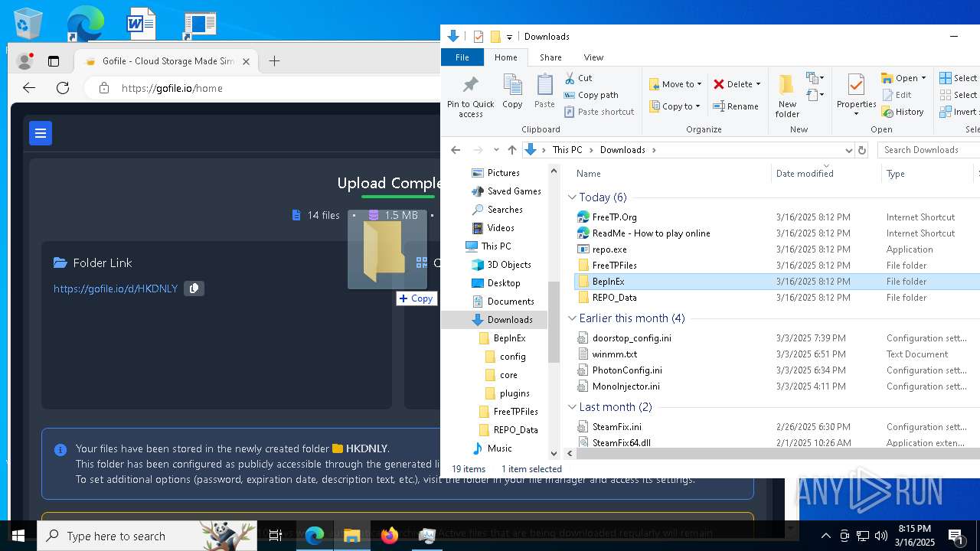Click the Search Downloads box
This screenshot has width=980, height=551.
[x=929, y=150]
